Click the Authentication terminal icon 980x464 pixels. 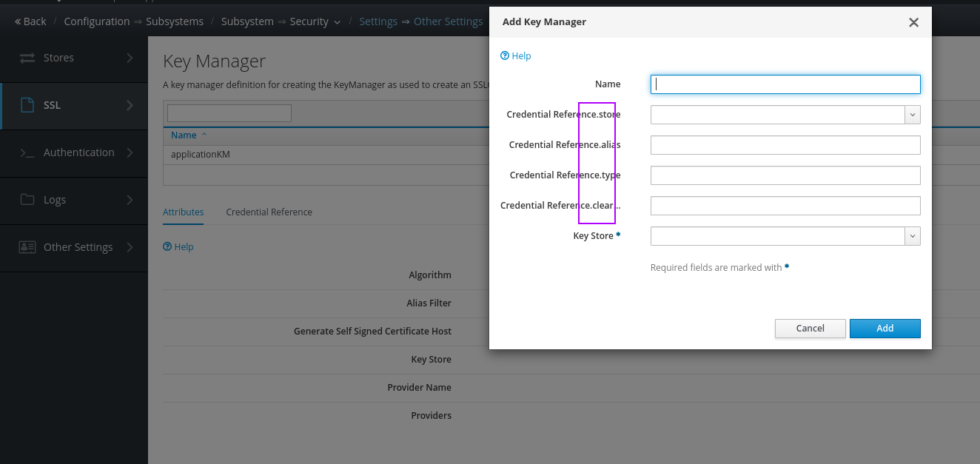point(27,152)
